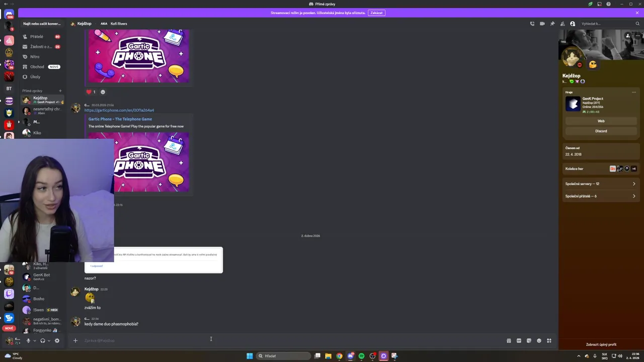Open emoji picker icon

(x=539, y=340)
